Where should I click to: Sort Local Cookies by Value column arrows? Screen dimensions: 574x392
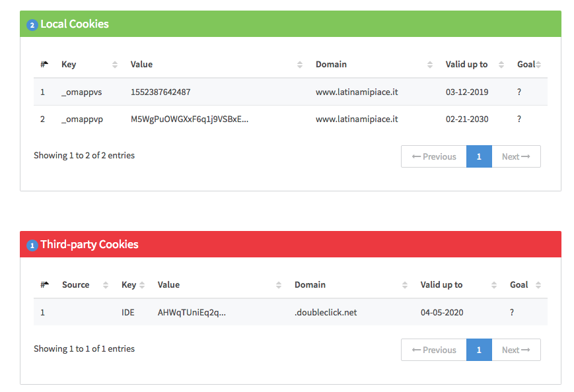click(x=299, y=65)
